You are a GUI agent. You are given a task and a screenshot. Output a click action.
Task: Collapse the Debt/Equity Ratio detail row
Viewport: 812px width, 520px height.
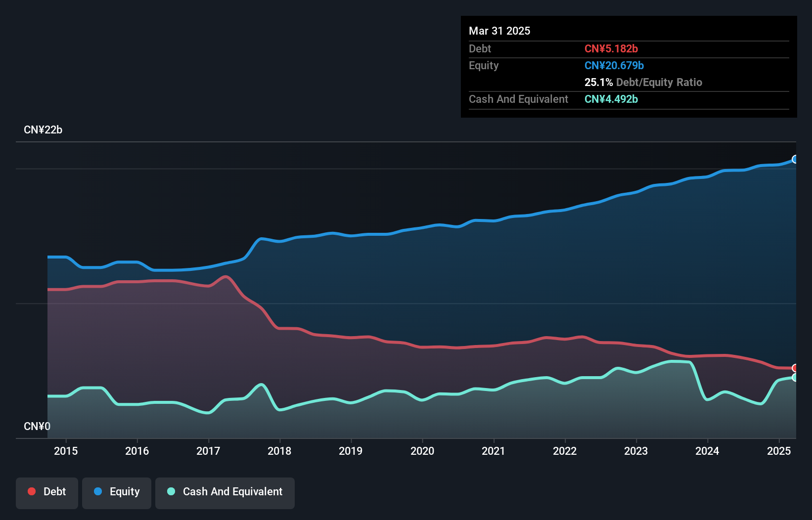pos(643,83)
